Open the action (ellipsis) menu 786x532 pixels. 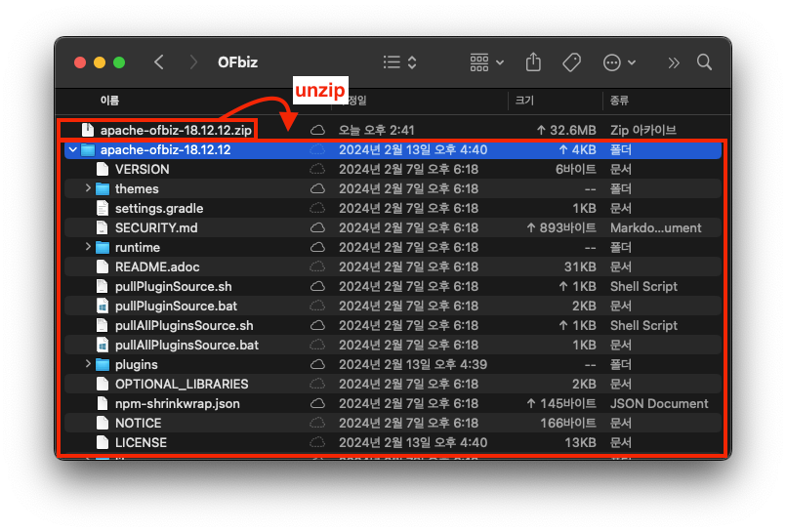[619, 62]
